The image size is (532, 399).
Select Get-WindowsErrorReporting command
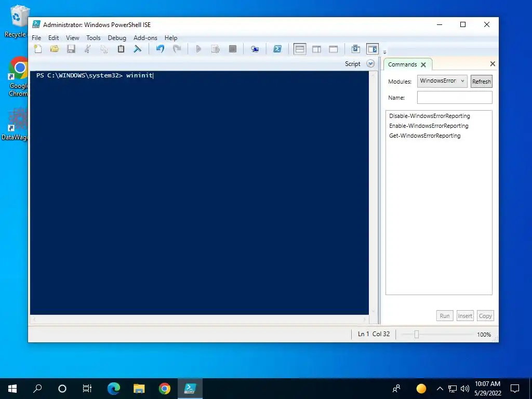425,136
